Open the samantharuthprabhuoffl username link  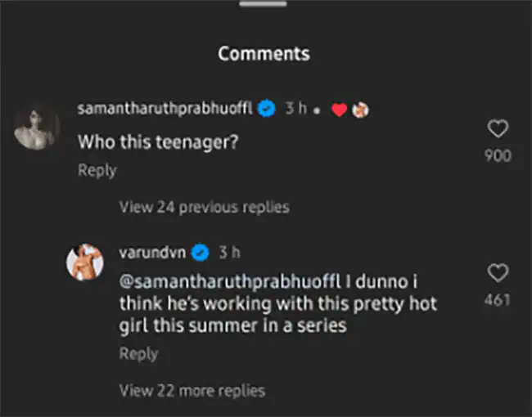coord(165,109)
